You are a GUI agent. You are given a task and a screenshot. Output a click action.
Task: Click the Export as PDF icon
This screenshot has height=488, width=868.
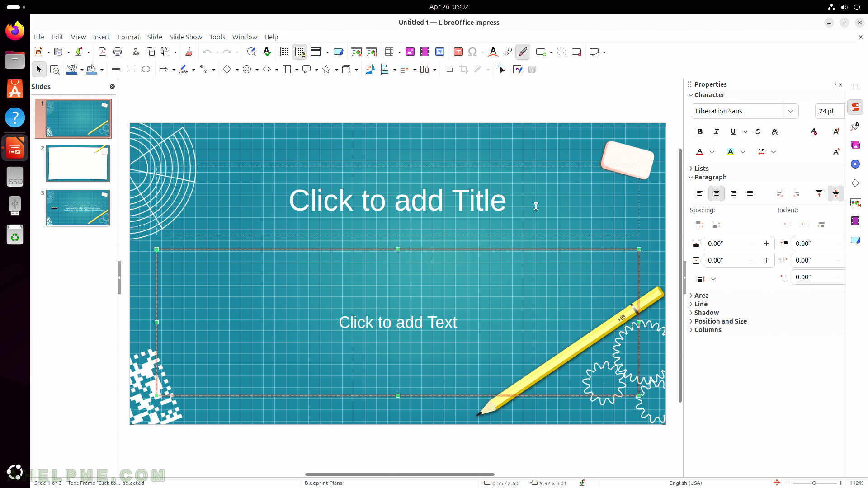(x=103, y=52)
